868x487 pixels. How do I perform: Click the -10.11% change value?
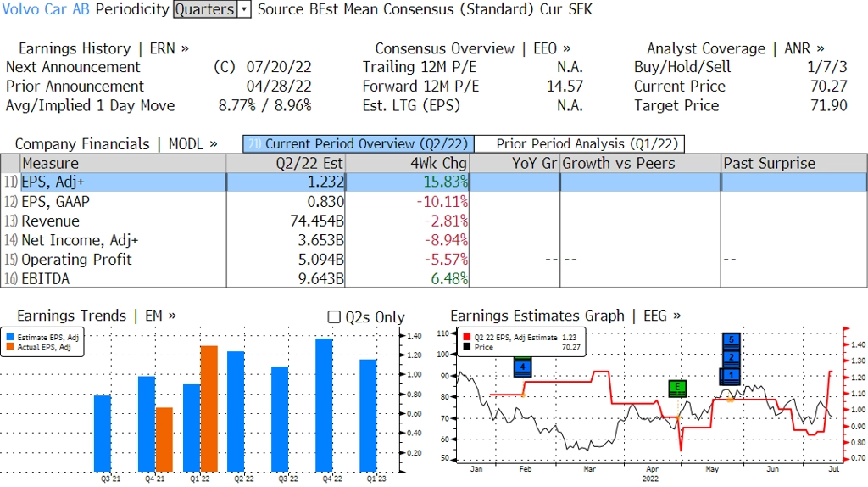442,201
